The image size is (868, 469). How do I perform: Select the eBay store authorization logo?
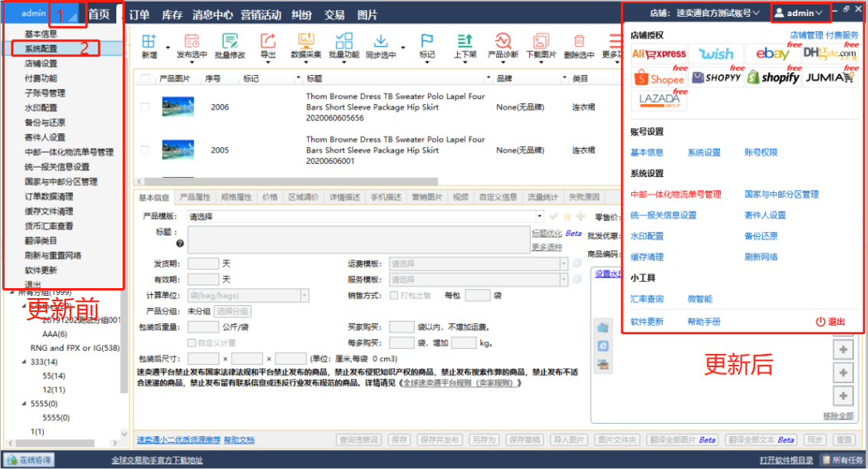pos(773,54)
